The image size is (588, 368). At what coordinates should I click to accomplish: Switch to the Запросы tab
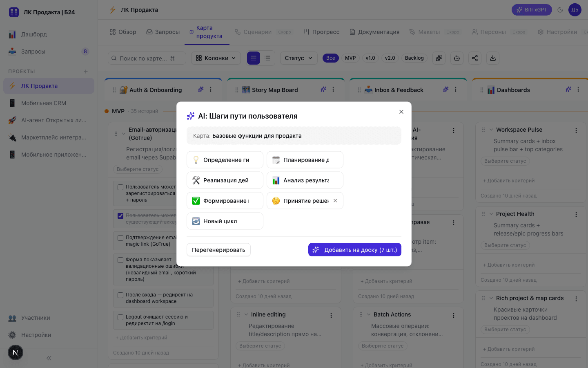click(163, 31)
